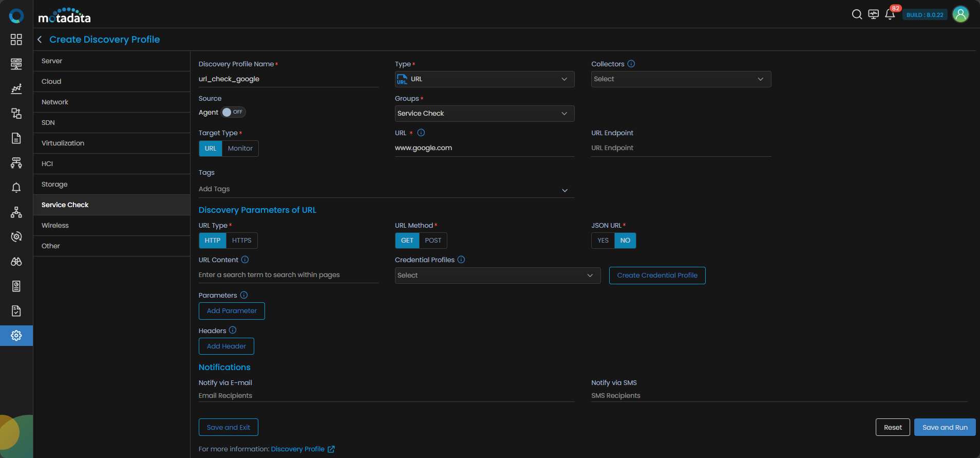This screenshot has width=980, height=458.
Task: Open the binoculars explorer sidebar icon
Action: [16, 262]
